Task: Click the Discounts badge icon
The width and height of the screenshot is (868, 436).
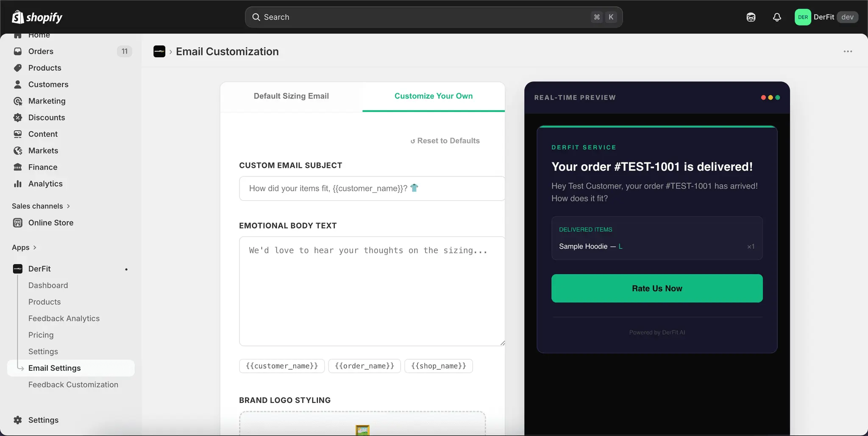Action: point(18,117)
